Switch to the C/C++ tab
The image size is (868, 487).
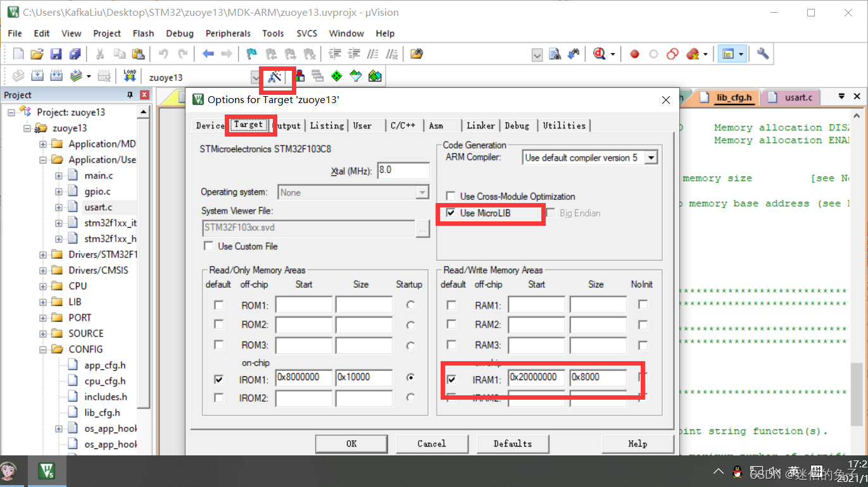click(403, 125)
